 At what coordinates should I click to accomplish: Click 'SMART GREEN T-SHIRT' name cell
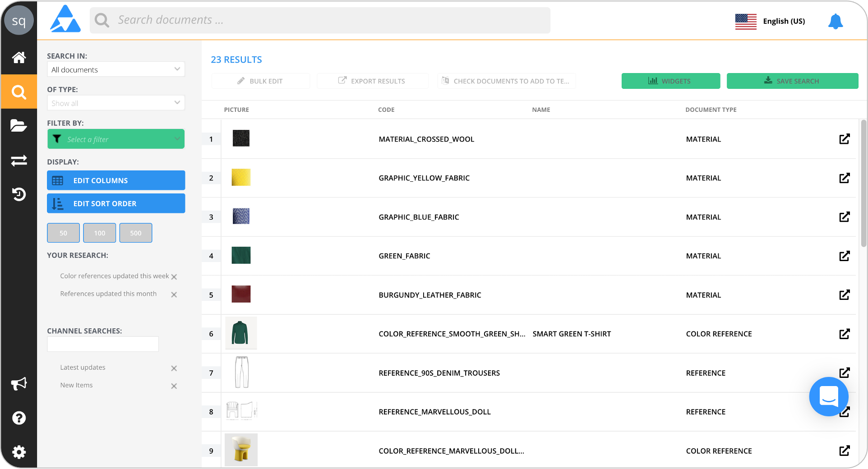click(572, 334)
